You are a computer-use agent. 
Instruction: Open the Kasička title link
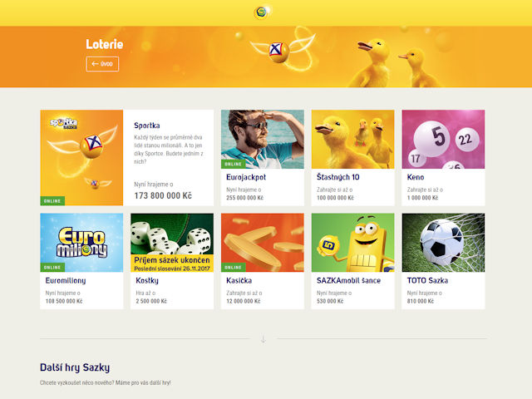click(239, 281)
